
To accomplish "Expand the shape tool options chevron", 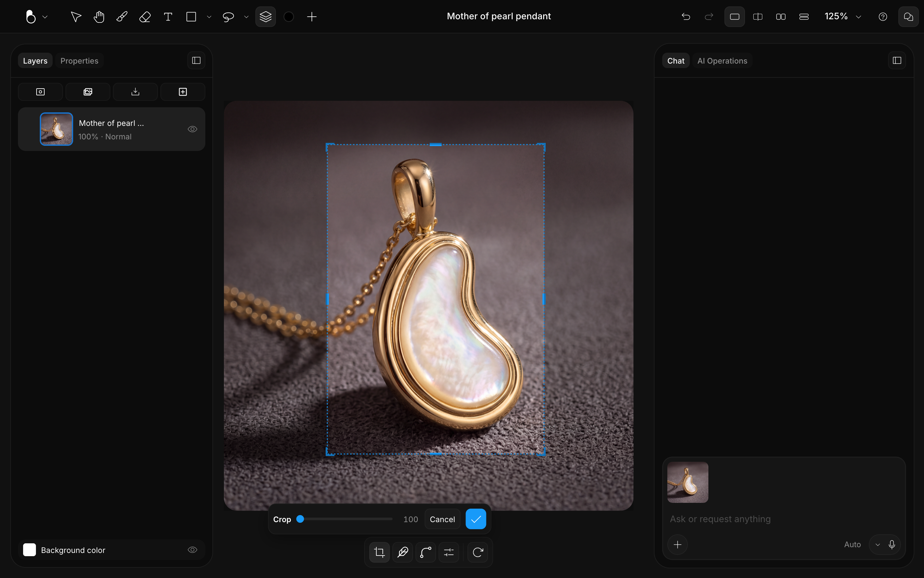I will (209, 17).
